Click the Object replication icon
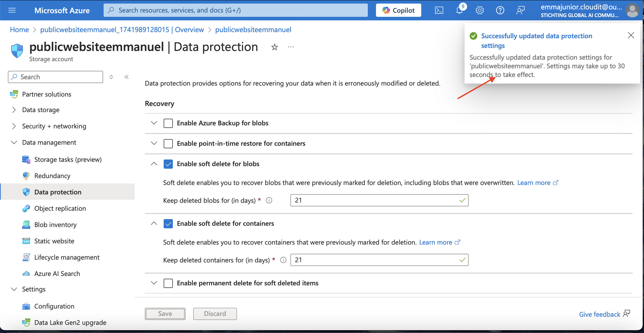 point(26,208)
